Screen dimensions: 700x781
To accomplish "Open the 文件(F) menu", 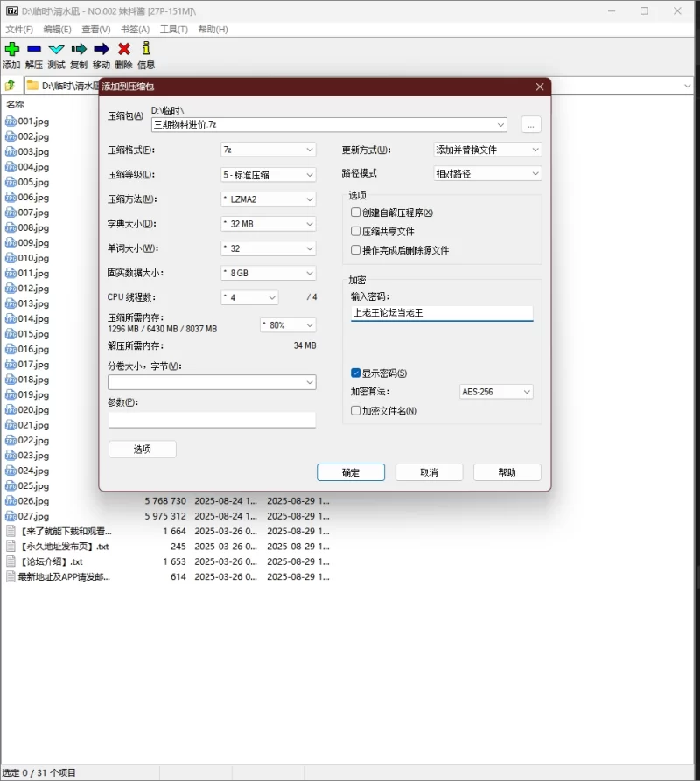I will (19, 30).
